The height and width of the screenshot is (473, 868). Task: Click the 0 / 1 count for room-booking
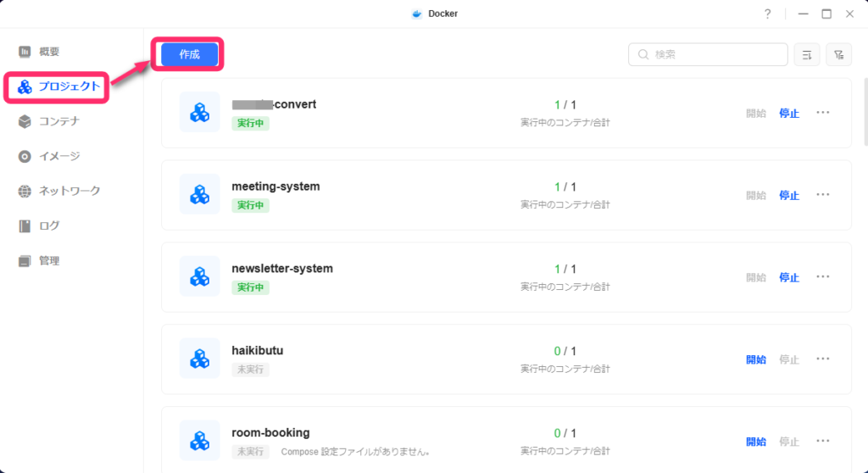pyautogui.click(x=565, y=433)
